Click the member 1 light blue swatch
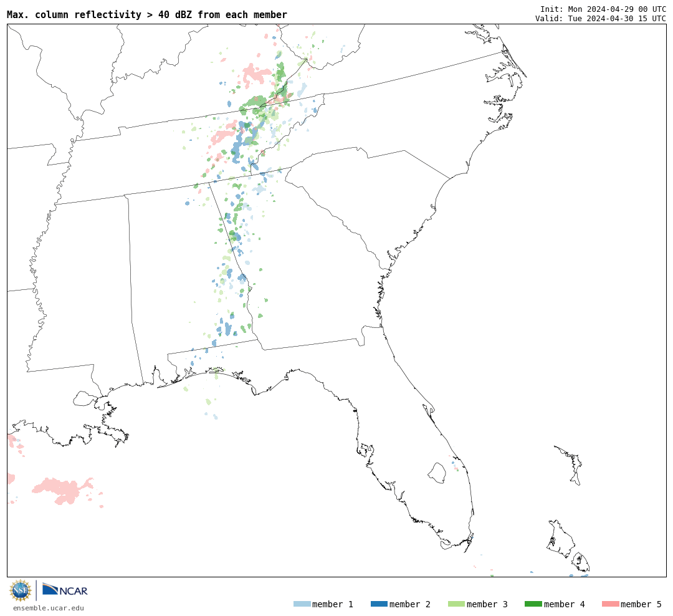Image resolution: width=673 pixels, height=616 pixels. (302, 604)
